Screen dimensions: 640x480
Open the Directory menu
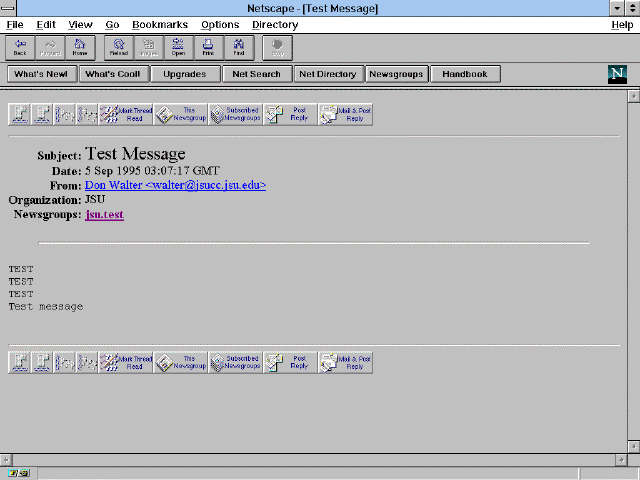pyautogui.click(x=275, y=25)
